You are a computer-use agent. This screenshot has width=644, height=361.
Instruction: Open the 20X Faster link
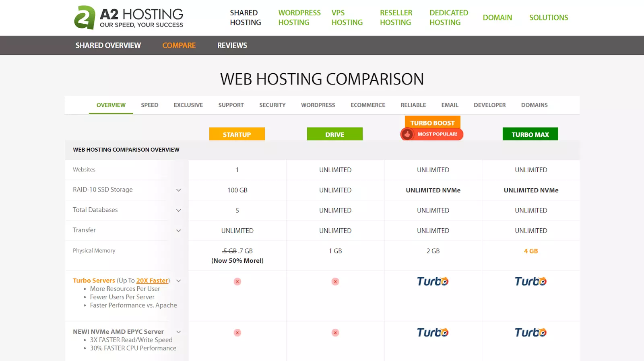152,281
